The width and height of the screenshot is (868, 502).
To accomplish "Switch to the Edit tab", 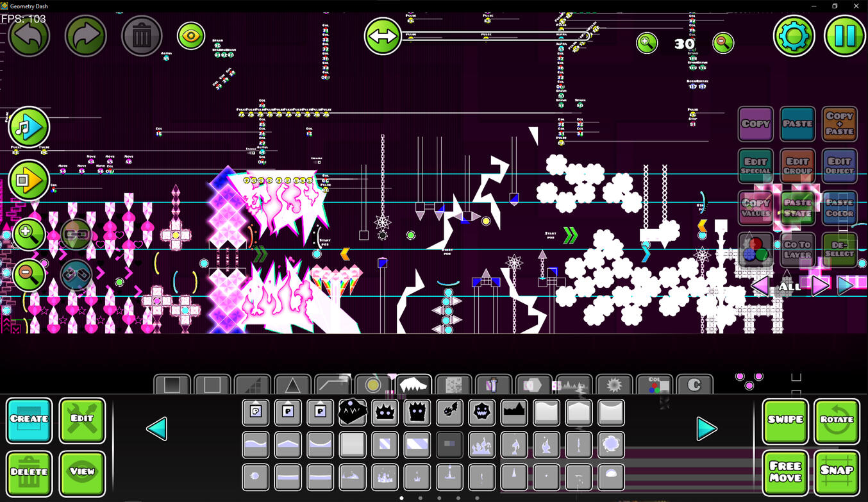I will click(x=82, y=419).
